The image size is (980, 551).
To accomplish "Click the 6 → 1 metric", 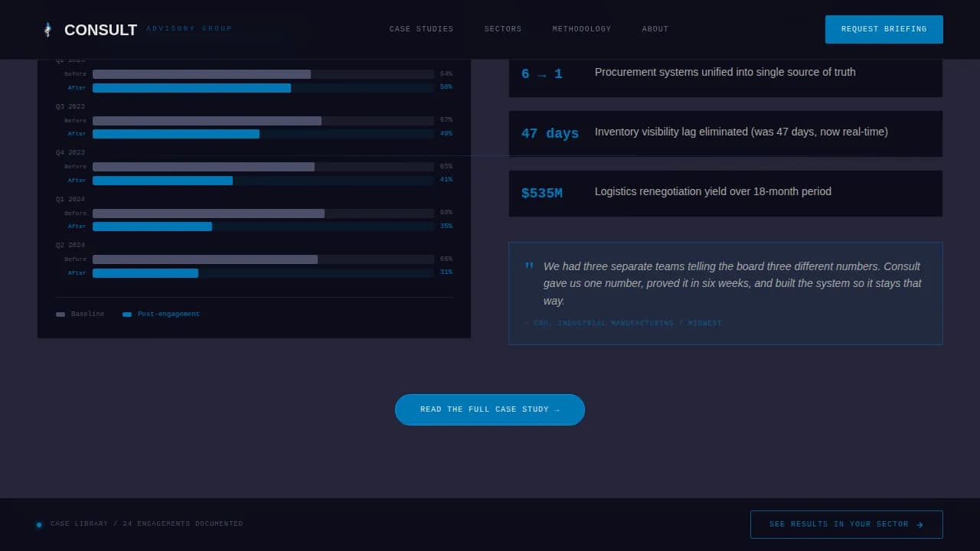I will pos(542,74).
